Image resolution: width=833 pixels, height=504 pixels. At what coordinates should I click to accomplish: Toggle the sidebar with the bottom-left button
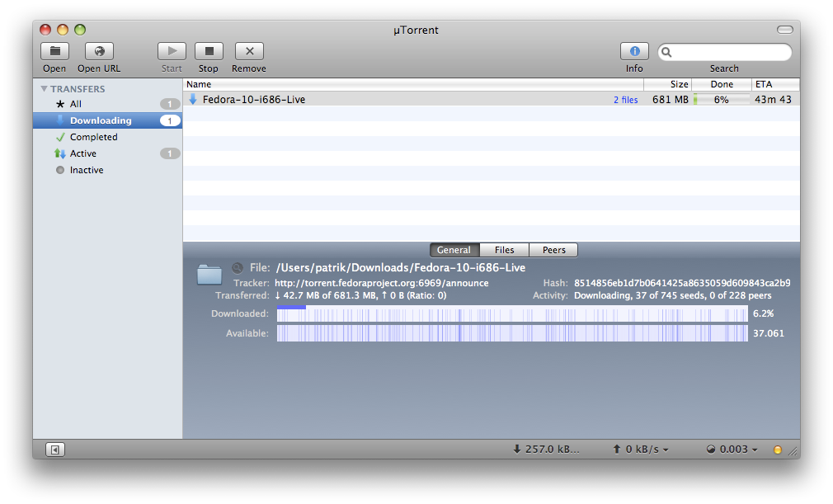[x=54, y=450]
